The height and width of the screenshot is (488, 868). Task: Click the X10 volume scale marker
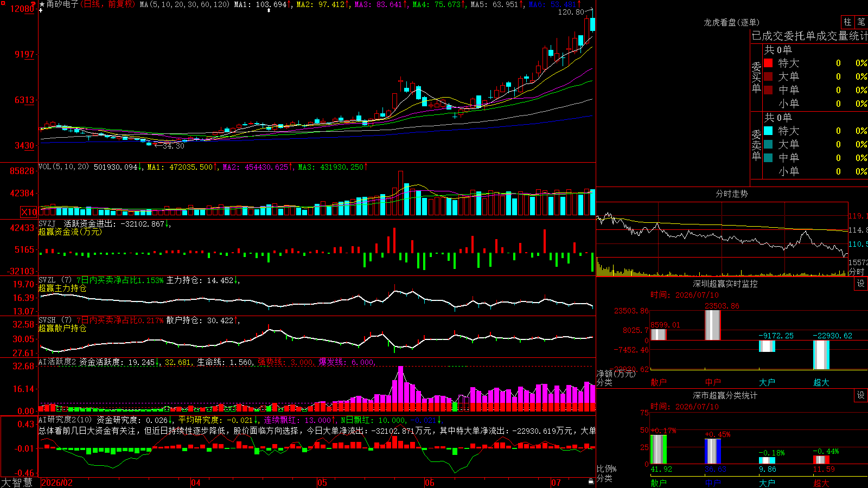click(x=29, y=212)
